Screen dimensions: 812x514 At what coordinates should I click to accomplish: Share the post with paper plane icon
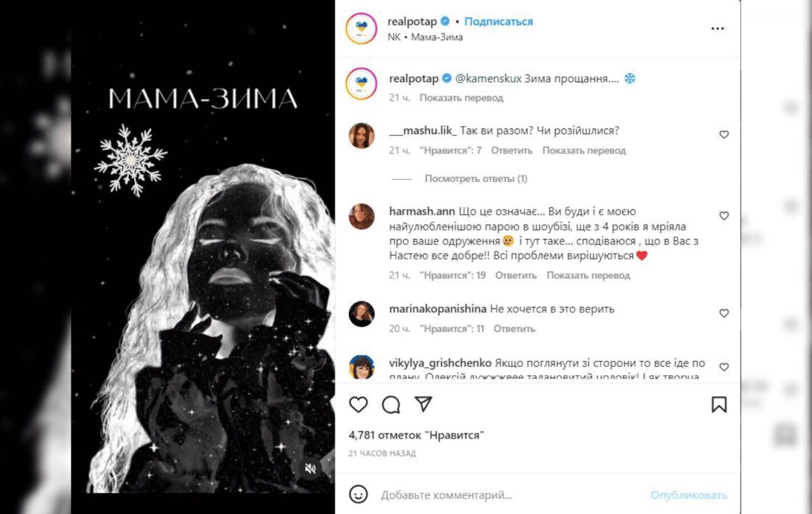[x=423, y=404]
